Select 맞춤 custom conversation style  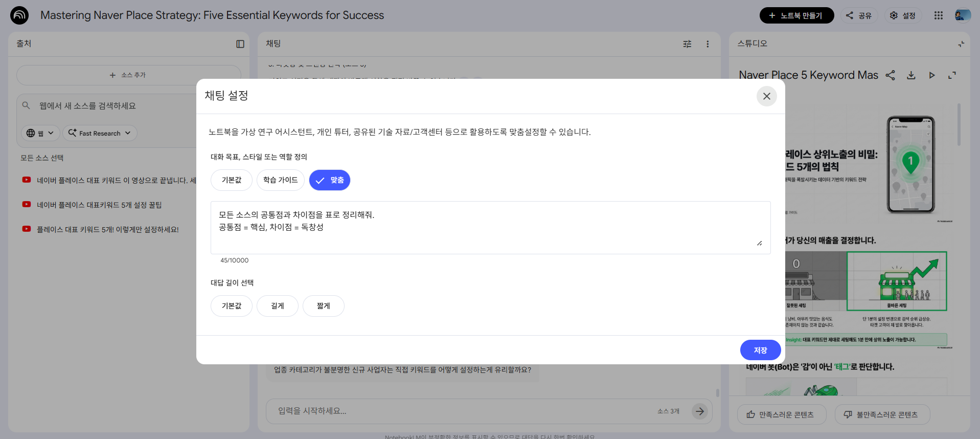[330, 180]
